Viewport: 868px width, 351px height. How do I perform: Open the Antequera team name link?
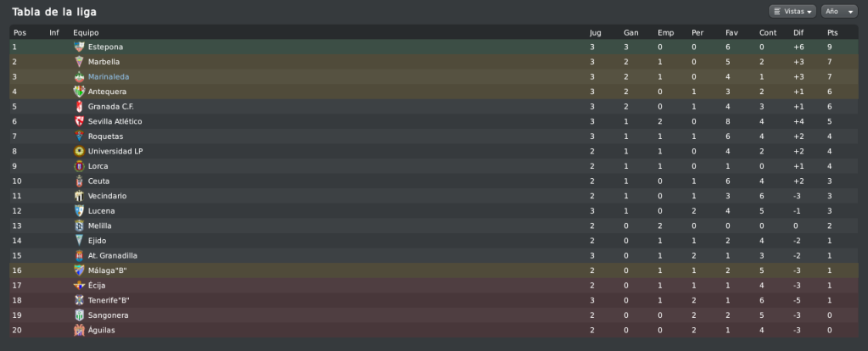click(108, 92)
